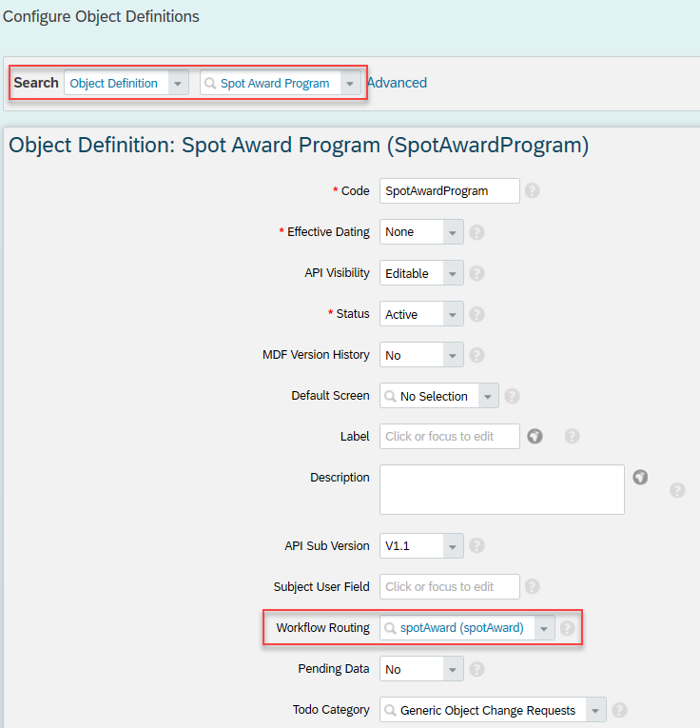
Task: Open the MDF Version History dropdown
Action: [x=453, y=355]
